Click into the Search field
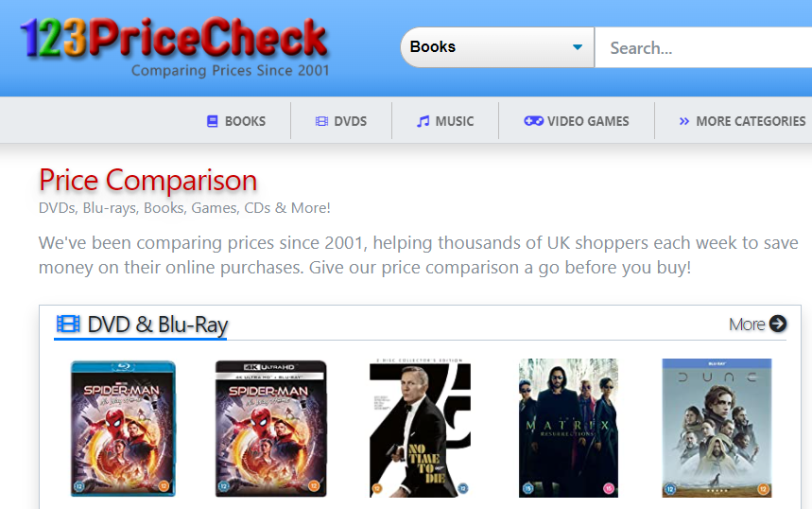Viewport: 812px width, 509px height. pyautogui.click(x=703, y=47)
